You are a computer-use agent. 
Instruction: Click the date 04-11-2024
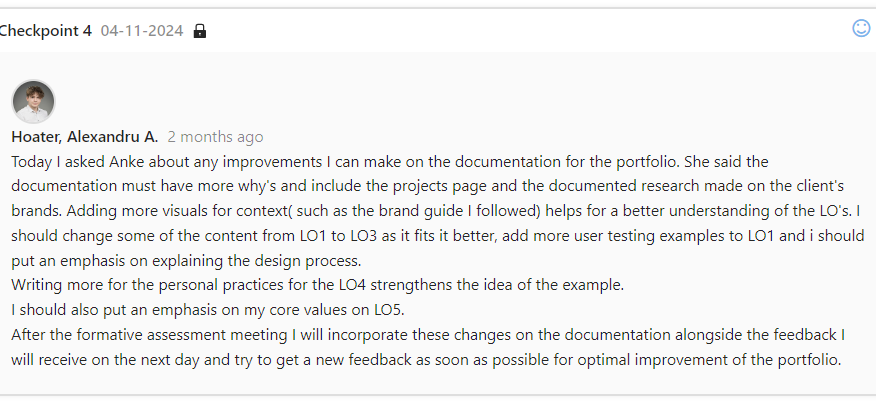[142, 31]
